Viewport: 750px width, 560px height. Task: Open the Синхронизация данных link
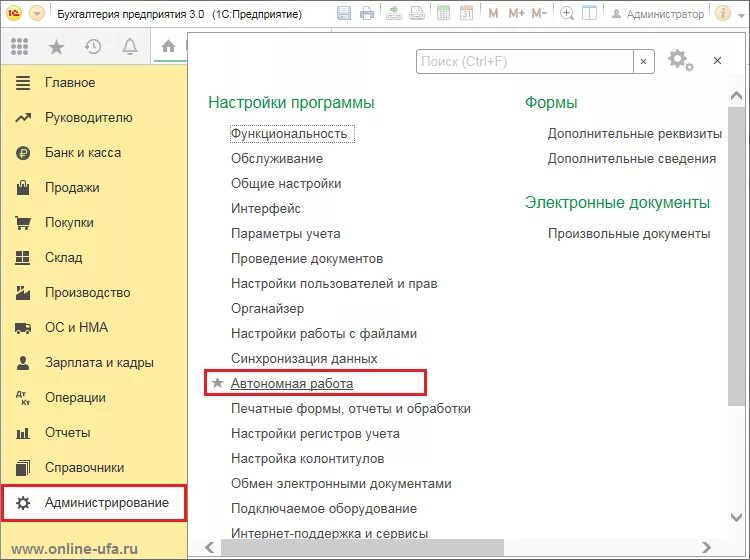tap(304, 358)
